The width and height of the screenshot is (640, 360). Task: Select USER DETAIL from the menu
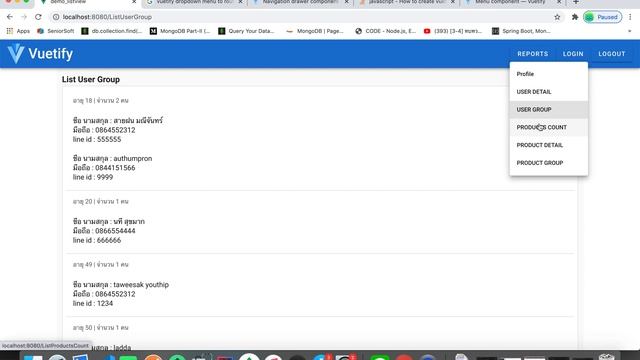(549, 92)
